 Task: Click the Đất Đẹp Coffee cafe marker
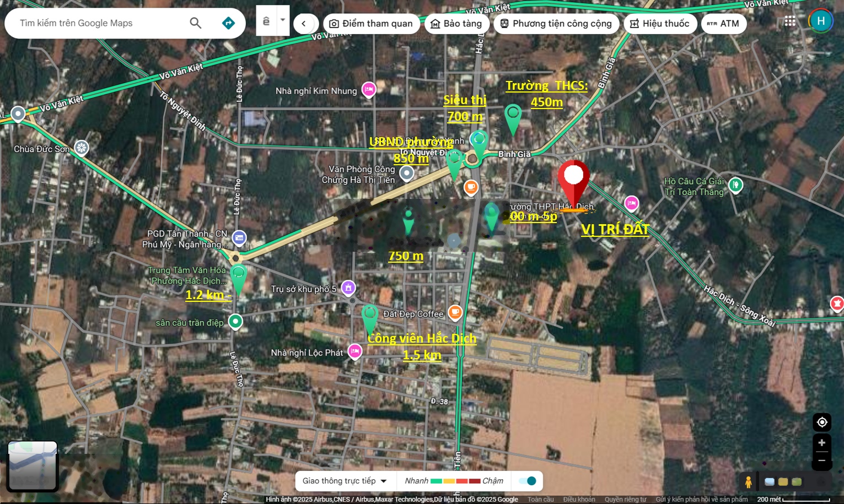tap(455, 313)
